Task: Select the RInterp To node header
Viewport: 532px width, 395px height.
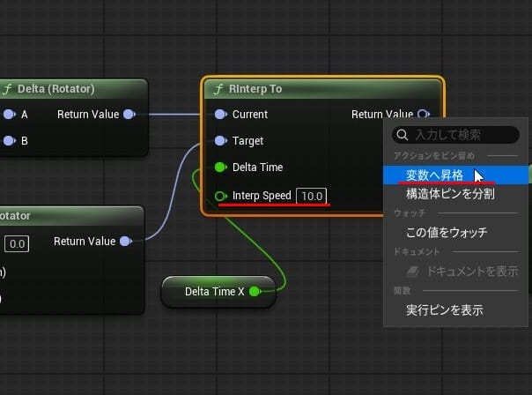Action: tap(322, 89)
